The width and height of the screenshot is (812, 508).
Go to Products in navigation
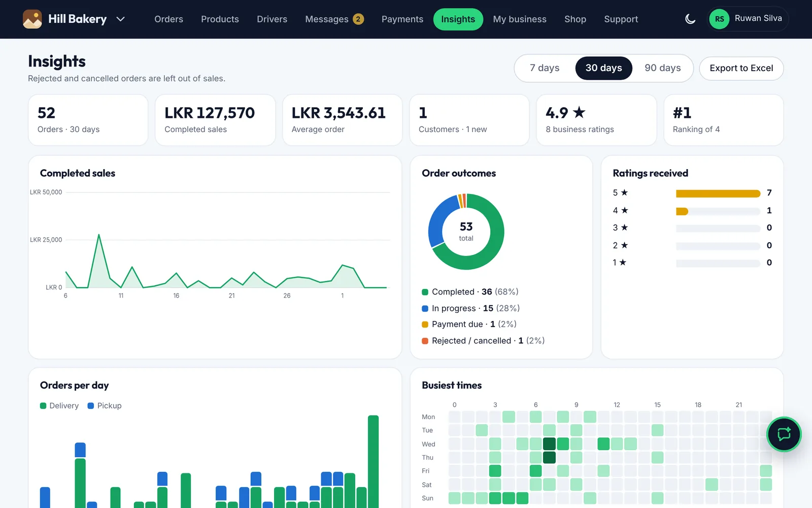[220, 19]
